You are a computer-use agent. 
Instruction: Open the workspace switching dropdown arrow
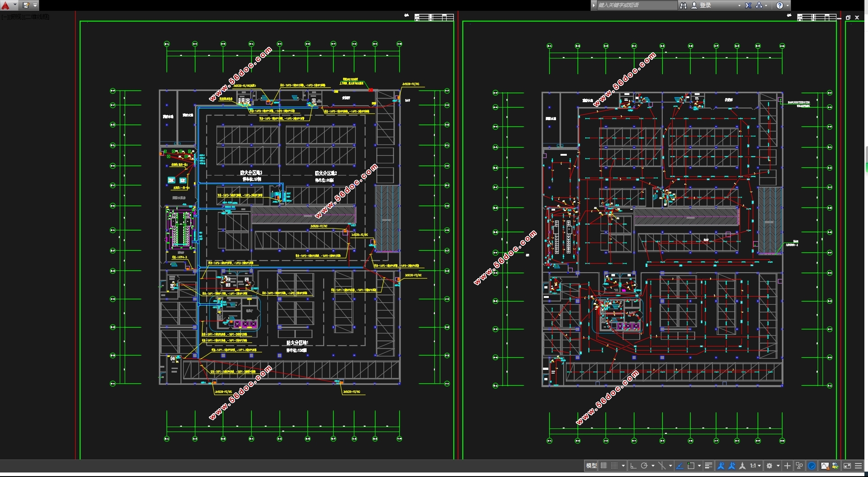pos(778,466)
